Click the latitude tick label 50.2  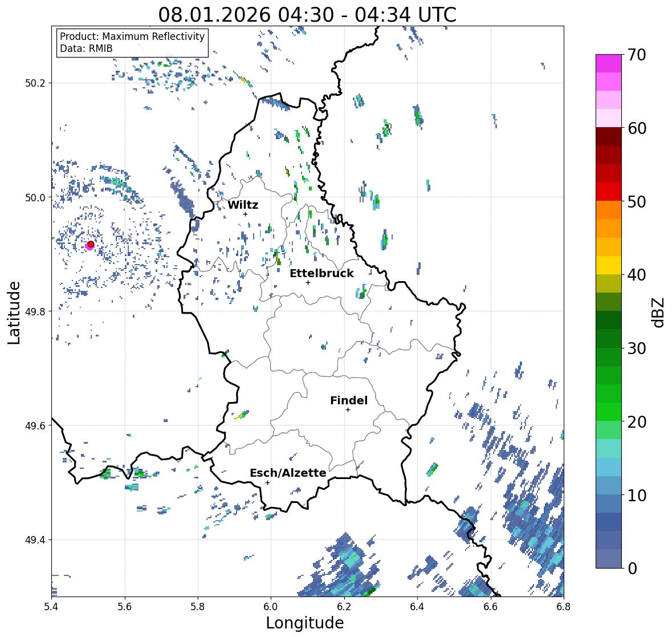point(35,83)
